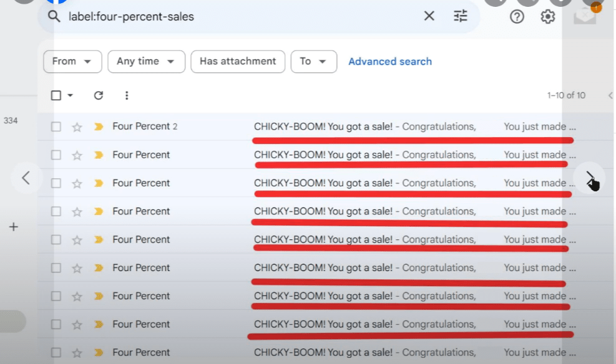The width and height of the screenshot is (616, 364).
Task: Clear the search with the X icon
Action: pos(429,16)
